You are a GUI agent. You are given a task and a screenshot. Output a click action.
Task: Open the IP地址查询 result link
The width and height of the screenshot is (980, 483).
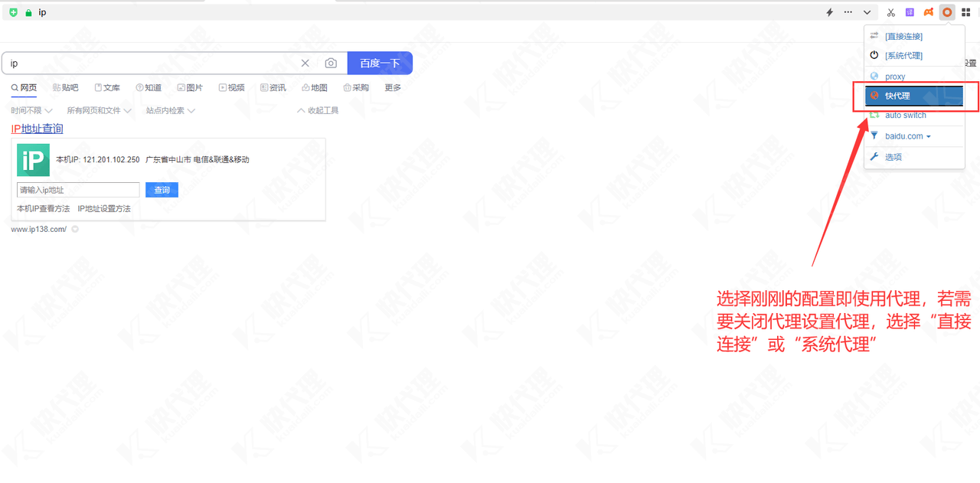click(x=37, y=129)
